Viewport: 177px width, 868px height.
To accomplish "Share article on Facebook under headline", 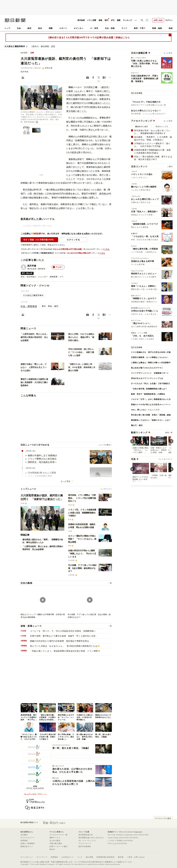I will (x=93, y=78).
